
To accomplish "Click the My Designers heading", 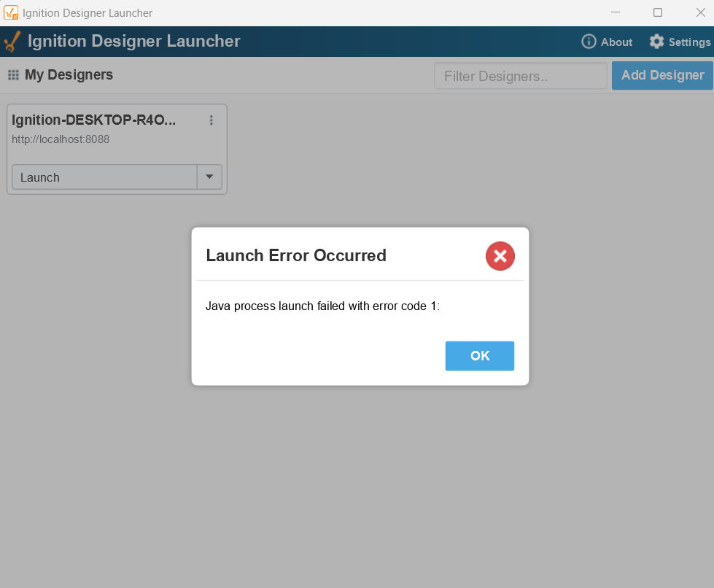I will coord(69,74).
